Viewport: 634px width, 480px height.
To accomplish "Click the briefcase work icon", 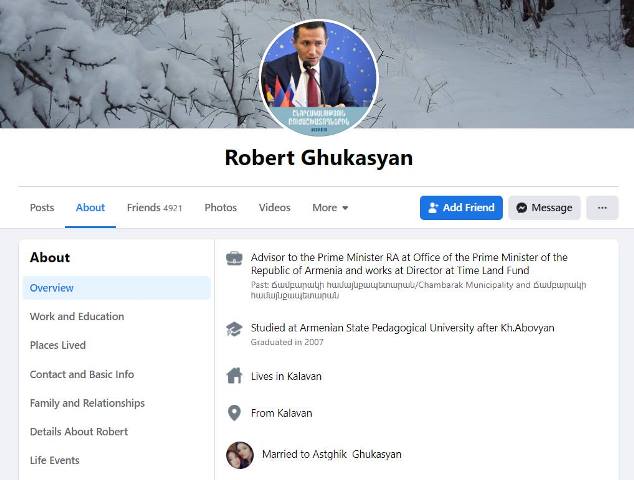I will [234, 258].
